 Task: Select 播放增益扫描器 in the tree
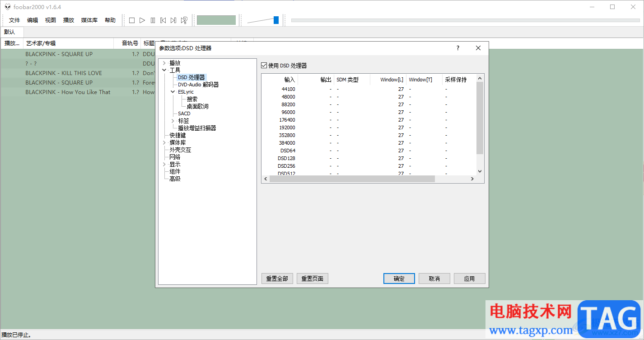[197, 128]
